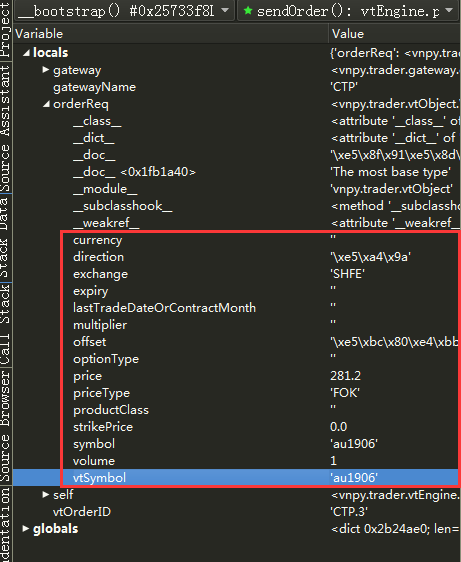Collapse the locals tree node
This screenshot has height=562, width=461.
pyautogui.click(x=26, y=53)
